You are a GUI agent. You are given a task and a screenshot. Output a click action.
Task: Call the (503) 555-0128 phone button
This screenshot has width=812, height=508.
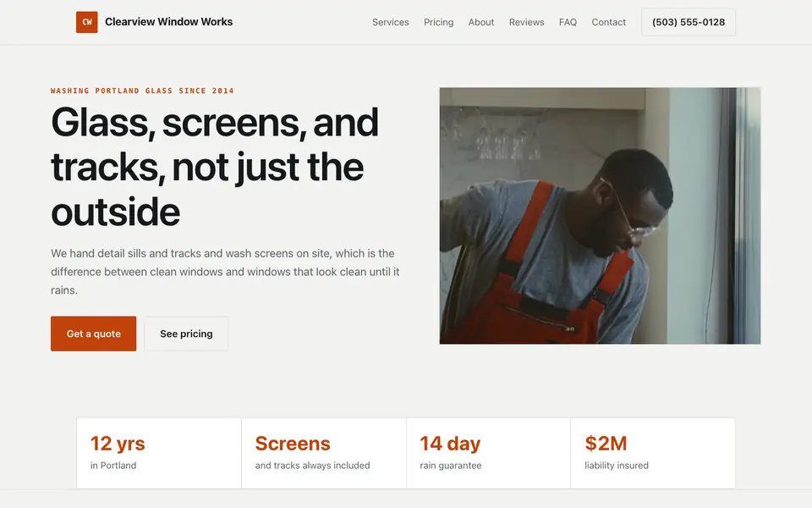pos(689,22)
